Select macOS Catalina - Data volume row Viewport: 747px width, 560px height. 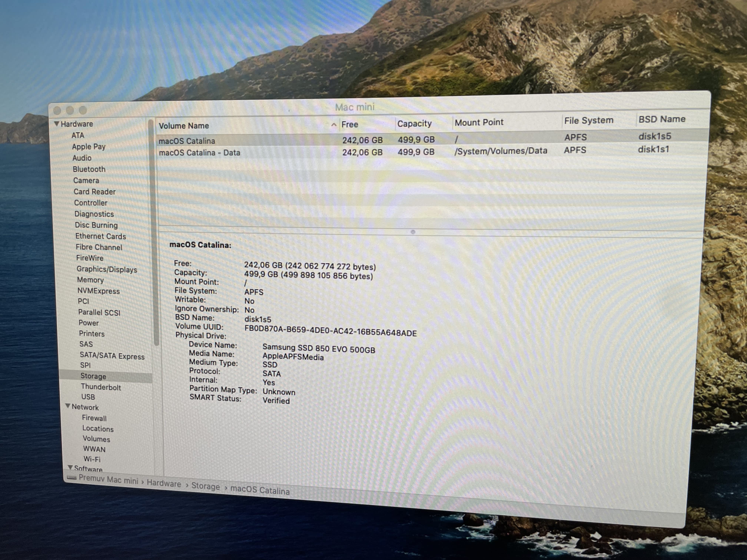199,153
